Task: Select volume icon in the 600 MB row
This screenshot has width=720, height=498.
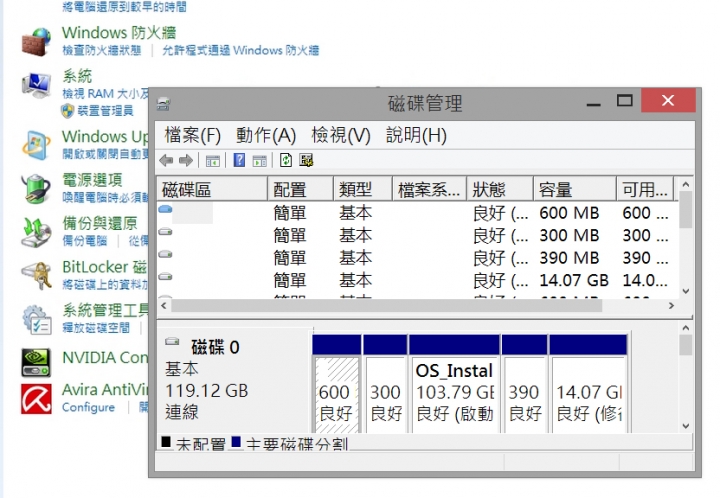Action: pyautogui.click(x=165, y=209)
